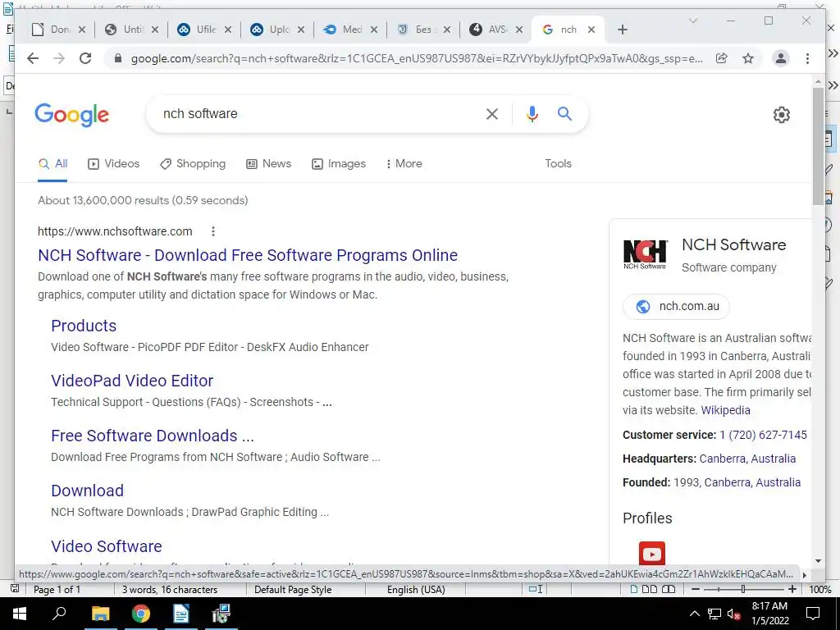Click the Writer zoom slider handle
The width and height of the screenshot is (840, 630).
coord(743,589)
